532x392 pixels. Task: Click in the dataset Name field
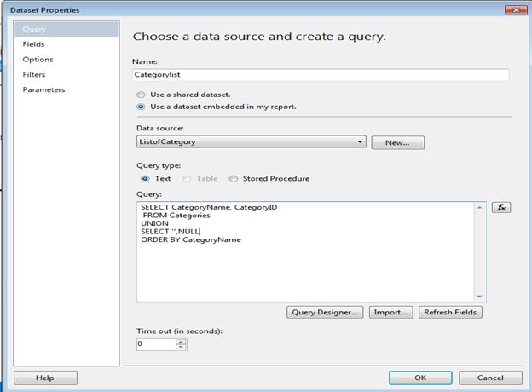point(322,74)
